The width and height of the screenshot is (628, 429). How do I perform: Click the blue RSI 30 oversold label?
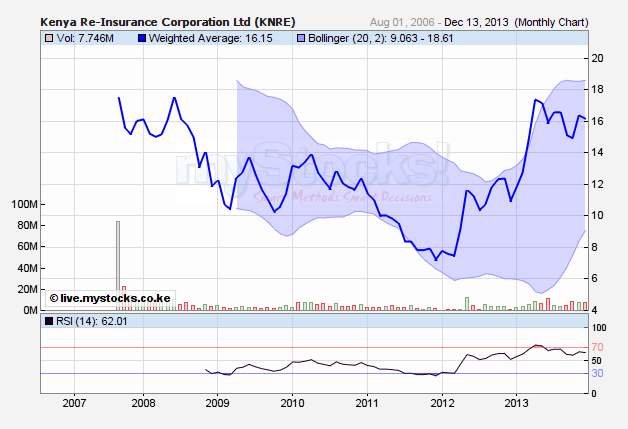pyautogui.click(x=596, y=373)
